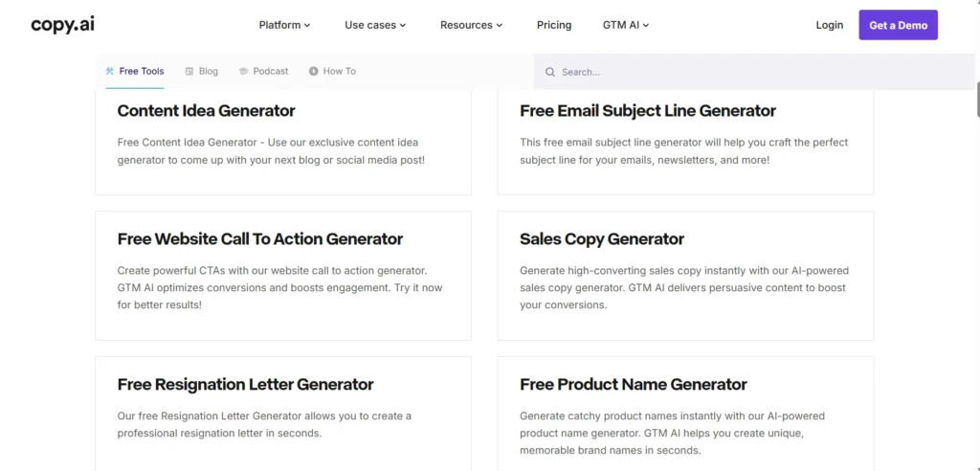Go to the Pricing page
Viewport: 980px width, 471px height.
pos(554,25)
